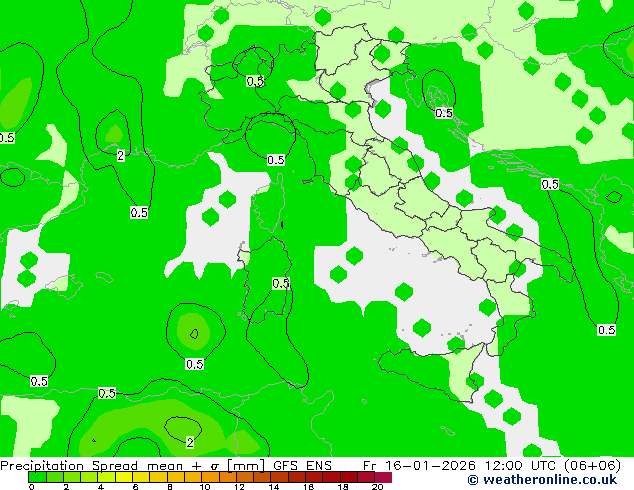This screenshot has width=634, height=490.
Task: Click the 'GFS ENS' model label
Action: (x=302, y=466)
